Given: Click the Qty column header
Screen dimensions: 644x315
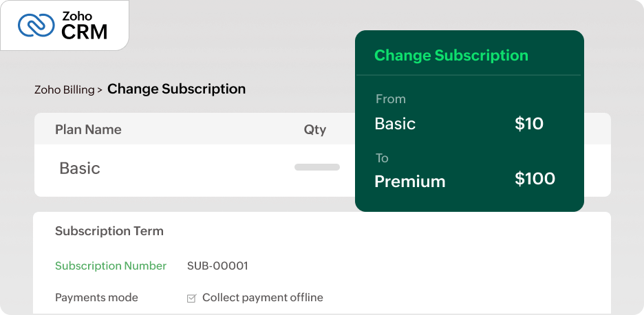Looking at the screenshot, I should click(314, 129).
